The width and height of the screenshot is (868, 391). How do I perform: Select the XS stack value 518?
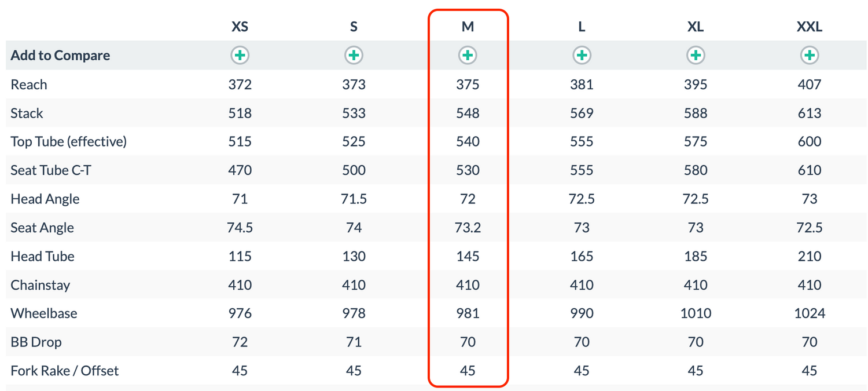pyautogui.click(x=240, y=113)
